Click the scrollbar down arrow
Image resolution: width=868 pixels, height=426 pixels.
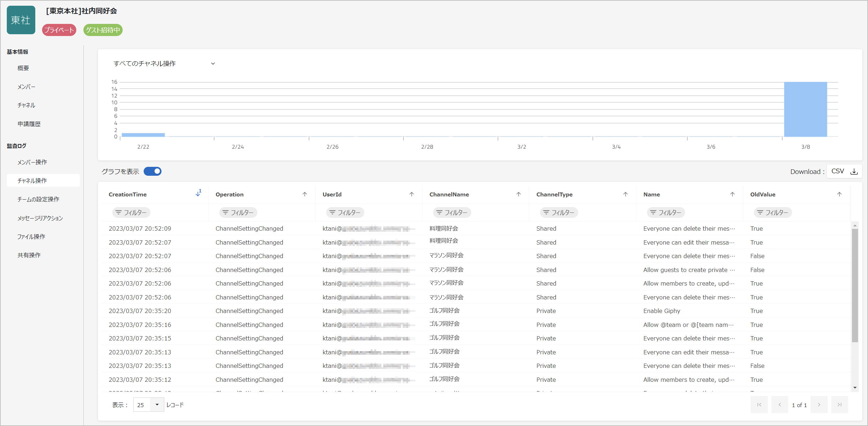coord(855,388)
